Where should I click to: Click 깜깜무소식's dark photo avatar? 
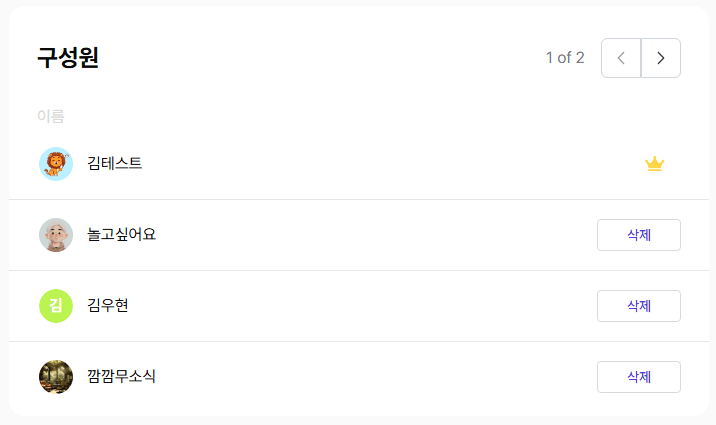pos(56,377)
